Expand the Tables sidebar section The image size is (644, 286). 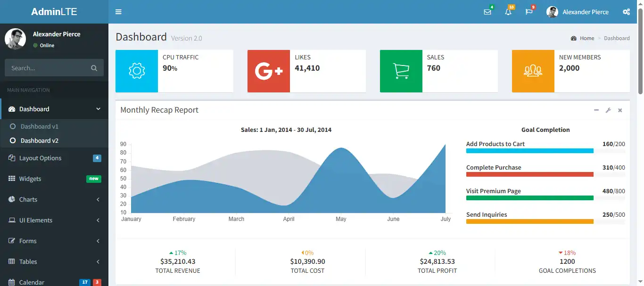pos(54,261)
